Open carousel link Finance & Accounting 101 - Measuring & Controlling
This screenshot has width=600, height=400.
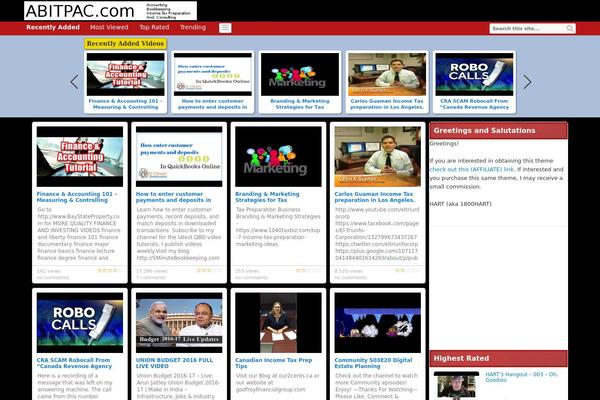pyautogui.click(x=126, y=104)
